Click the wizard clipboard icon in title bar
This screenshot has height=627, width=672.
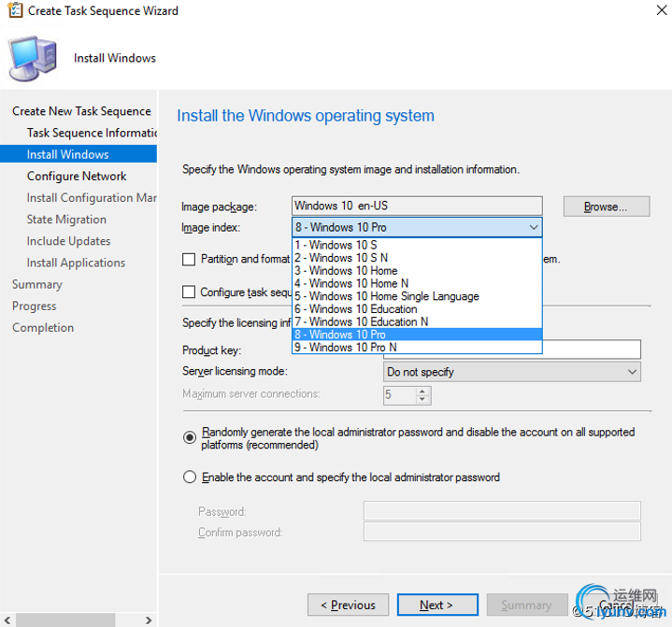click(x=16, y=10)
